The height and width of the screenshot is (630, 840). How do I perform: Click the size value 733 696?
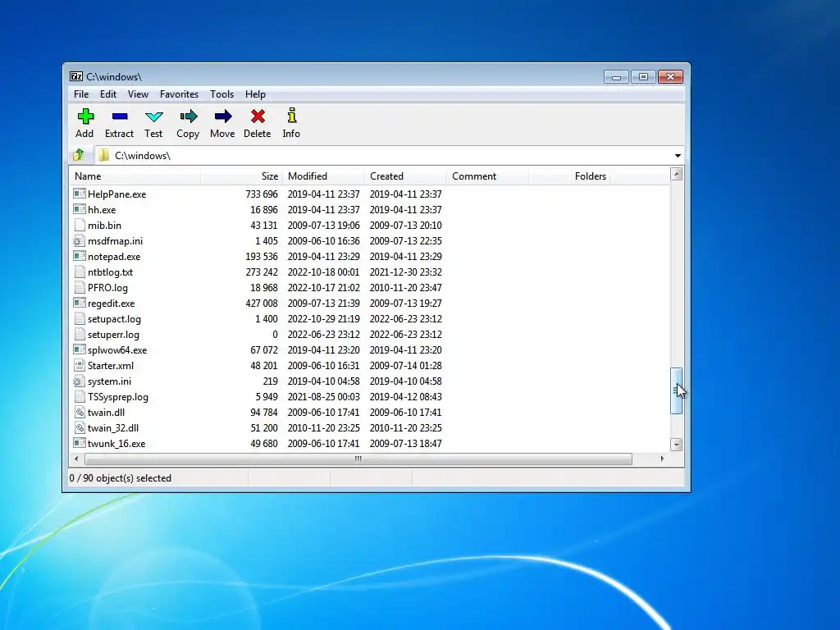[262, 194]
